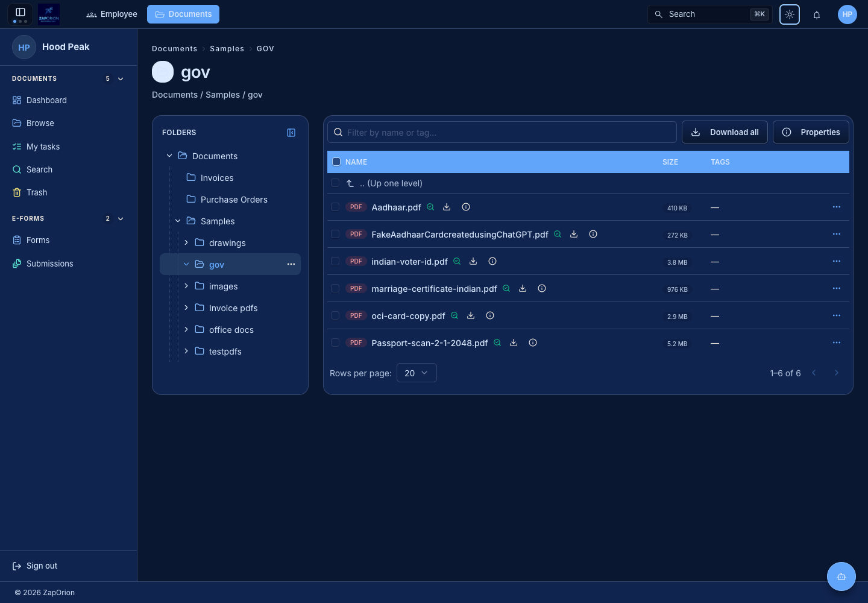Download Passport-scan-2-1-2048.pdf
This screenshot has width=868, height=603.
click(x=514, y=343)
